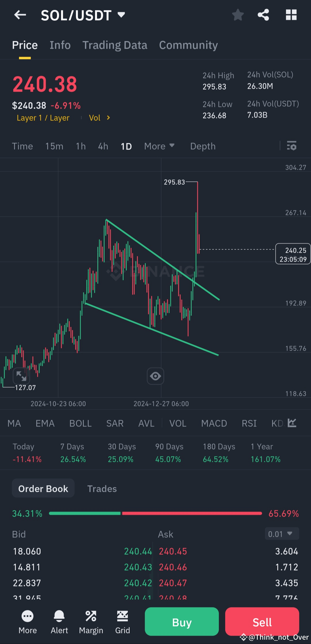The image size is (311, 644).
Task: Select the 240.45 ask price row
Action: click(173, 551)
